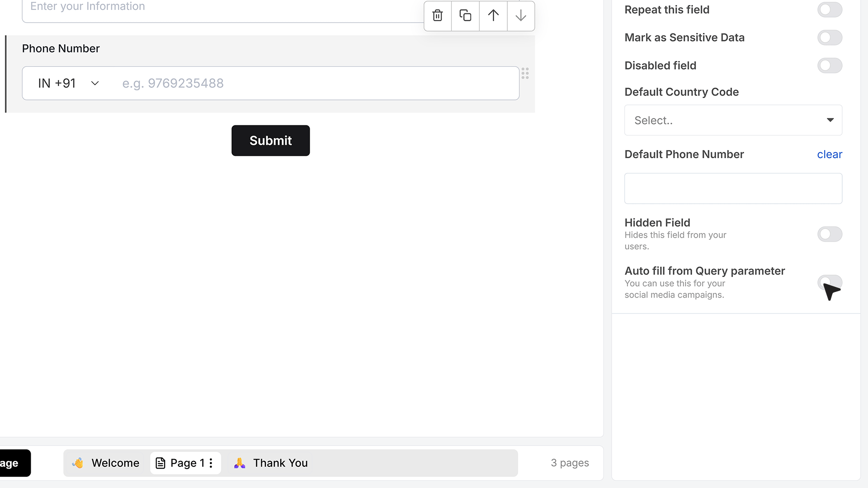Duplicate the field using the copy icon
Screen dimensions: 868x488
point(465,15)
